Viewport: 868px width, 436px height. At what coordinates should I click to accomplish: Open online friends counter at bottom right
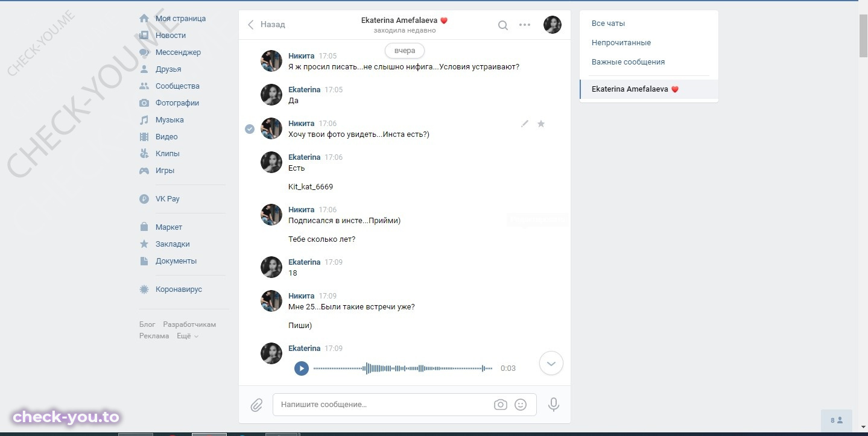coord(837,420)
